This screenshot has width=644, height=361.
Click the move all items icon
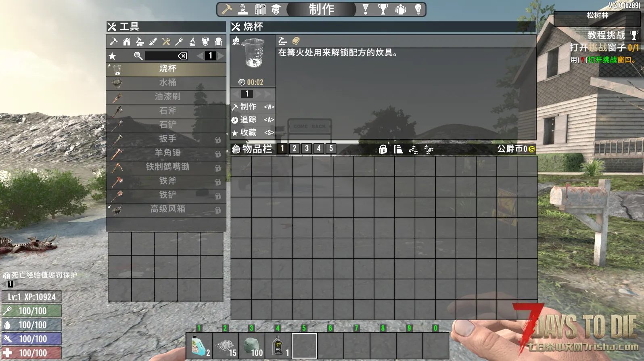pos(429,149)
